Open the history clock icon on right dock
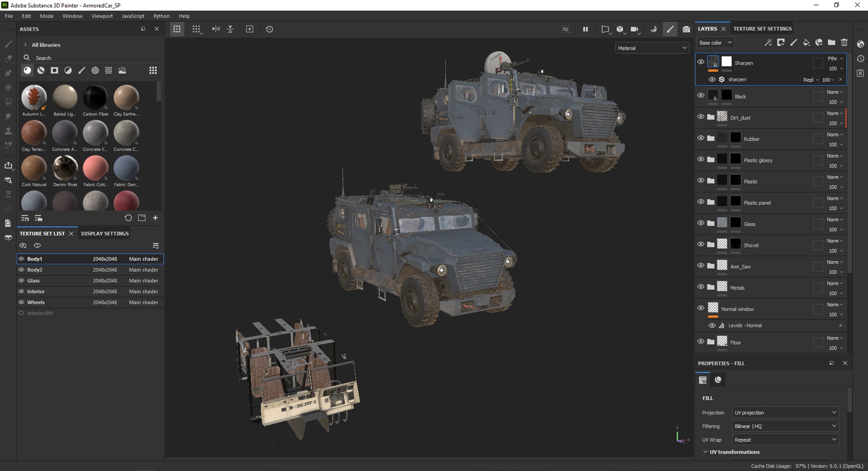The height and width of the screenshot is (471, 868). [860, 59]
